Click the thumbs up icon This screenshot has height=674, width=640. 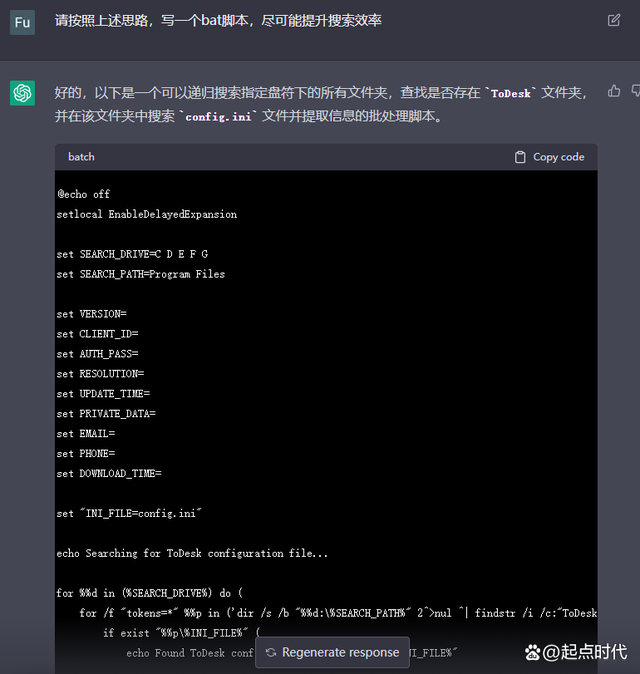(x=614, y=91)
